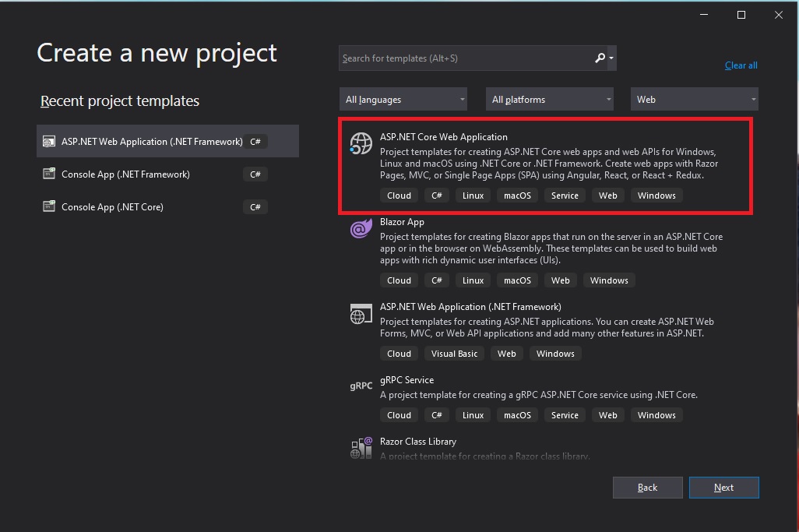Click Service tag under ASP.NET Core Web Application
This screenshot has height=532, width=799.
[565, 196]
